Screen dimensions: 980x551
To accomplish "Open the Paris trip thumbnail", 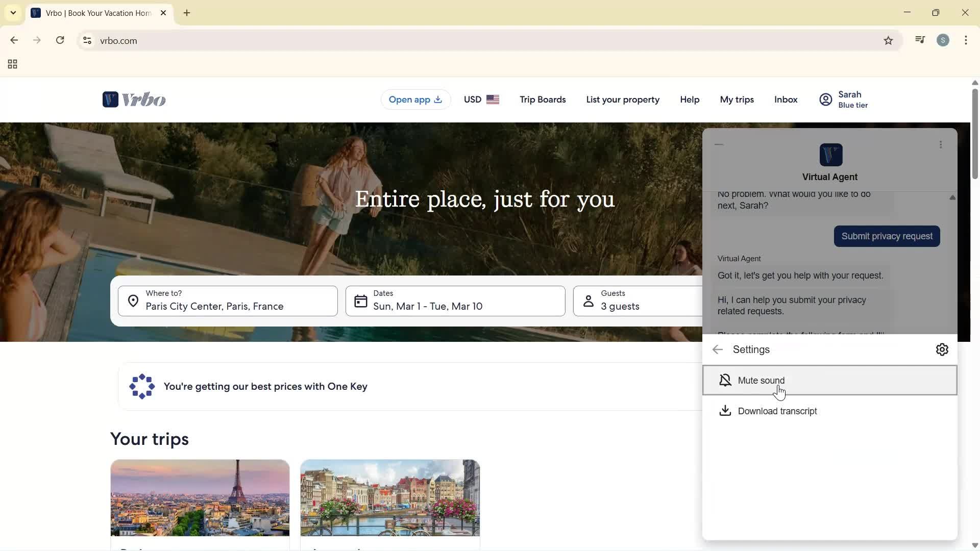I will pos(200,498).
